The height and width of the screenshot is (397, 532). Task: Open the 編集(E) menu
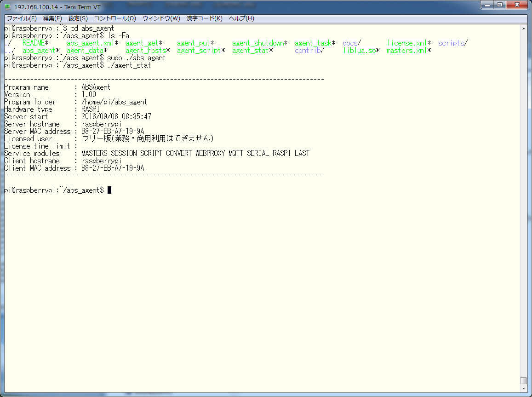(x=52, y=18)
